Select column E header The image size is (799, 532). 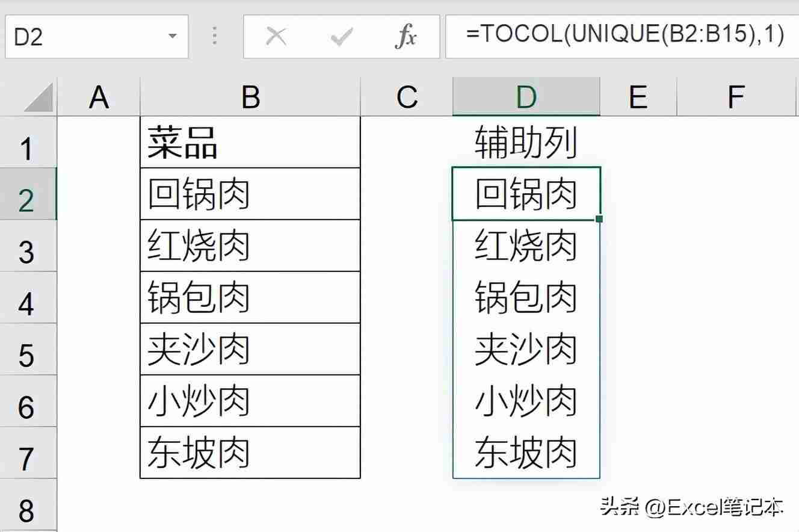point(638,96)
